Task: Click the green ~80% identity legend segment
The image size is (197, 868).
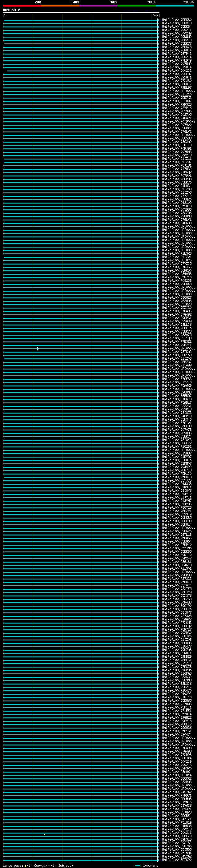Action: [x=137, y=6]
